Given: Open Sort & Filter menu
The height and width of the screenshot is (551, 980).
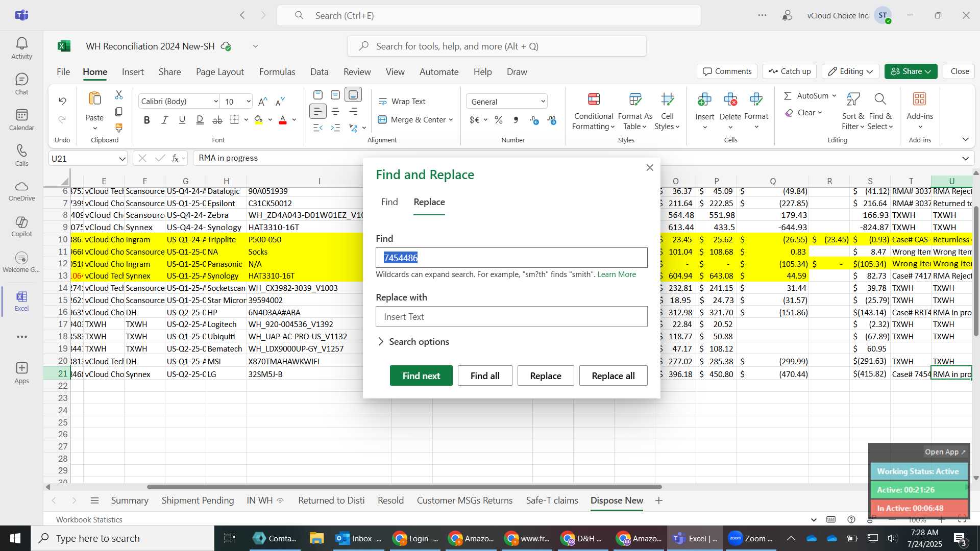Looking at the screenshot, I should click(x=853, y=112).
